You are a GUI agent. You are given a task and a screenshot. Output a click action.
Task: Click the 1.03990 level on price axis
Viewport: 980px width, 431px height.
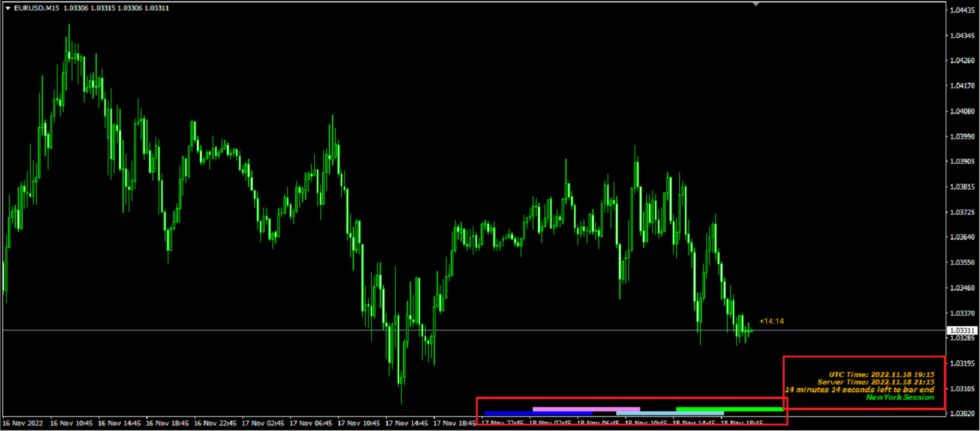pos(962,136)
